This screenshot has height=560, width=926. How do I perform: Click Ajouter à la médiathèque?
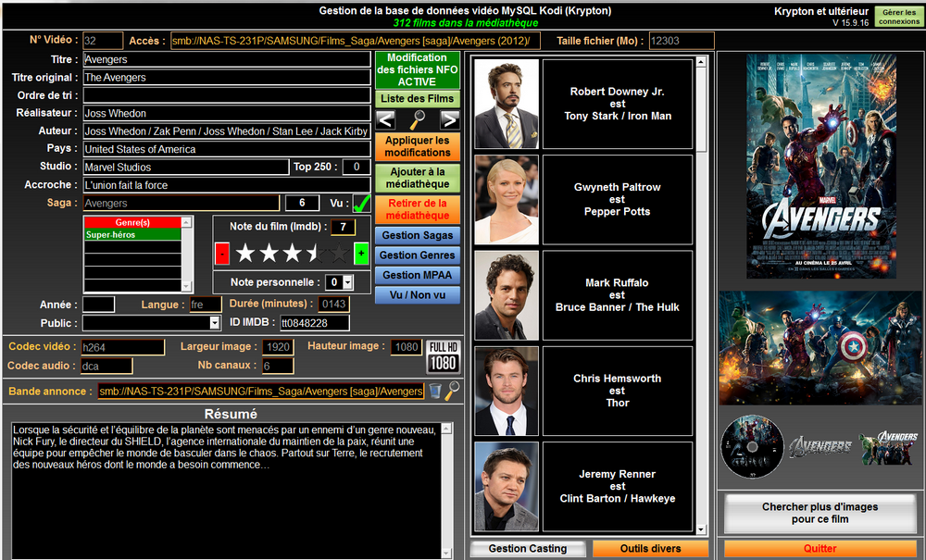tap(418, 178)
